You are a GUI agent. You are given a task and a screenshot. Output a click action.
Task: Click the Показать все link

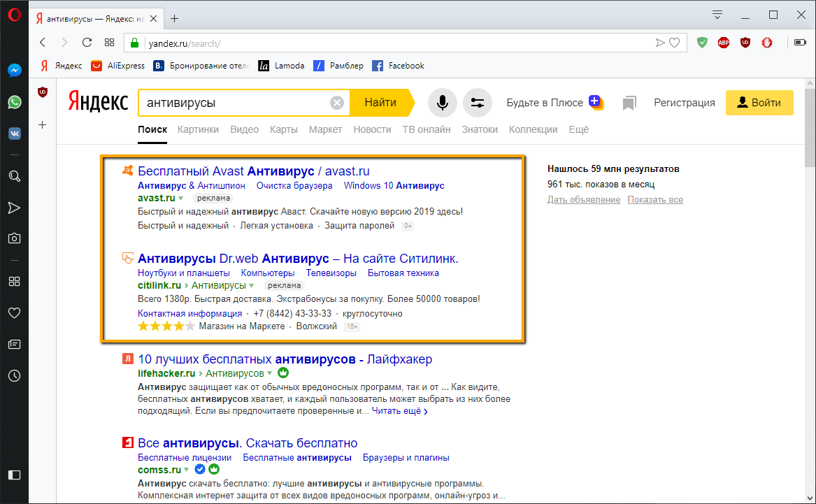coord(655,200)
